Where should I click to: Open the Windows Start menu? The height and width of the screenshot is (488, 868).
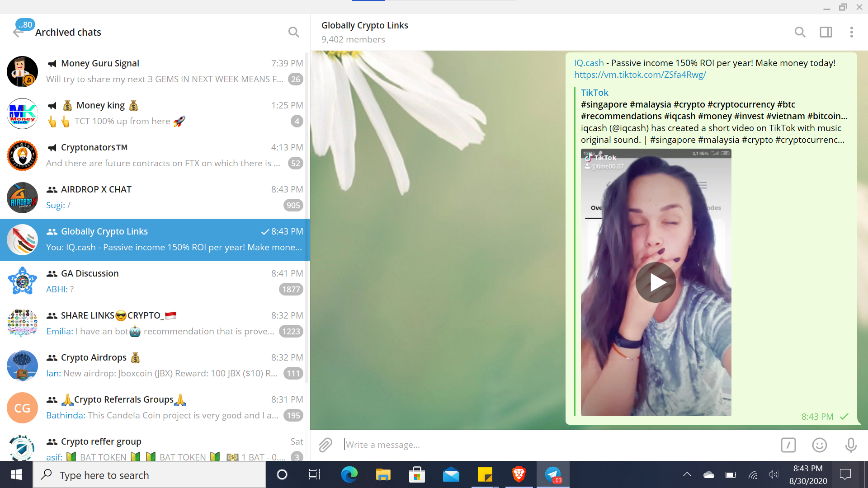(16, 474)
